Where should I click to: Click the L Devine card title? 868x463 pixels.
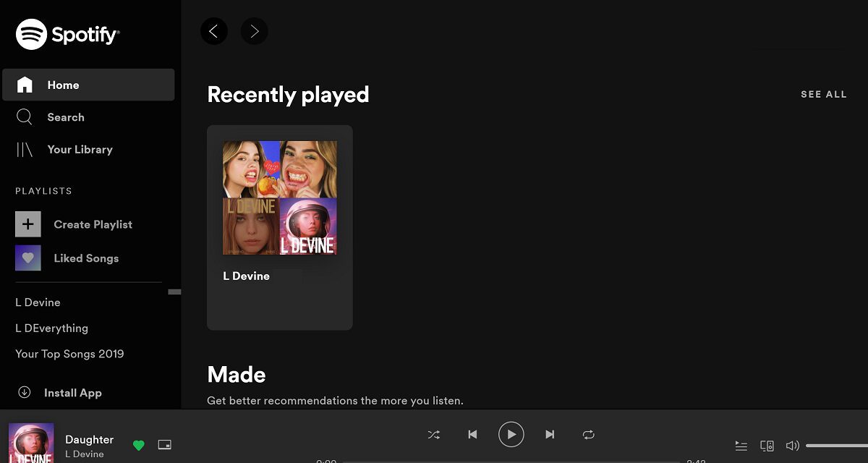pos(246,276)
